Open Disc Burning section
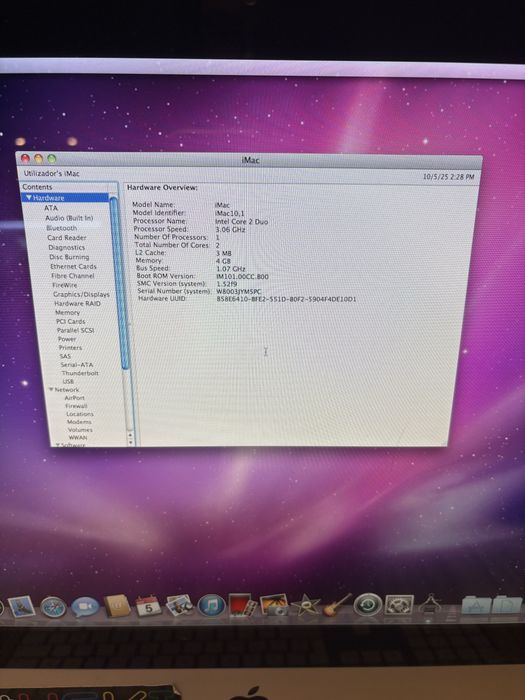This screenshot has width=525, height=700. pos(69,257)
